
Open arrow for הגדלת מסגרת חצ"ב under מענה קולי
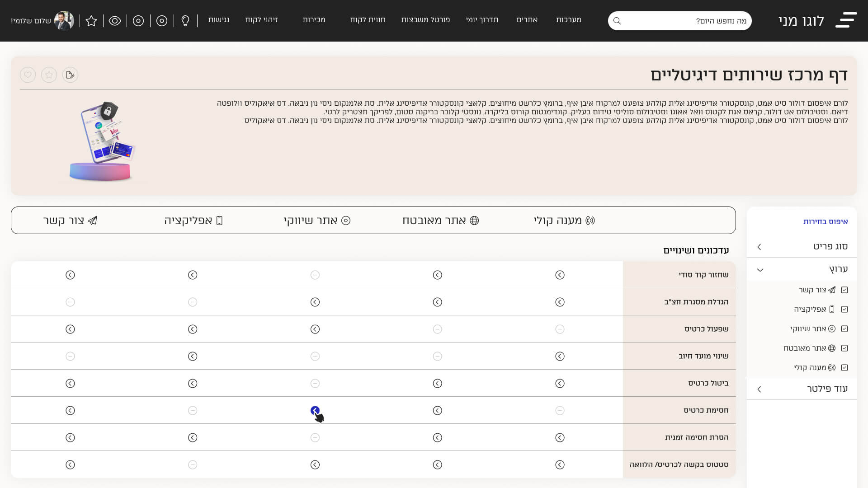560,302
